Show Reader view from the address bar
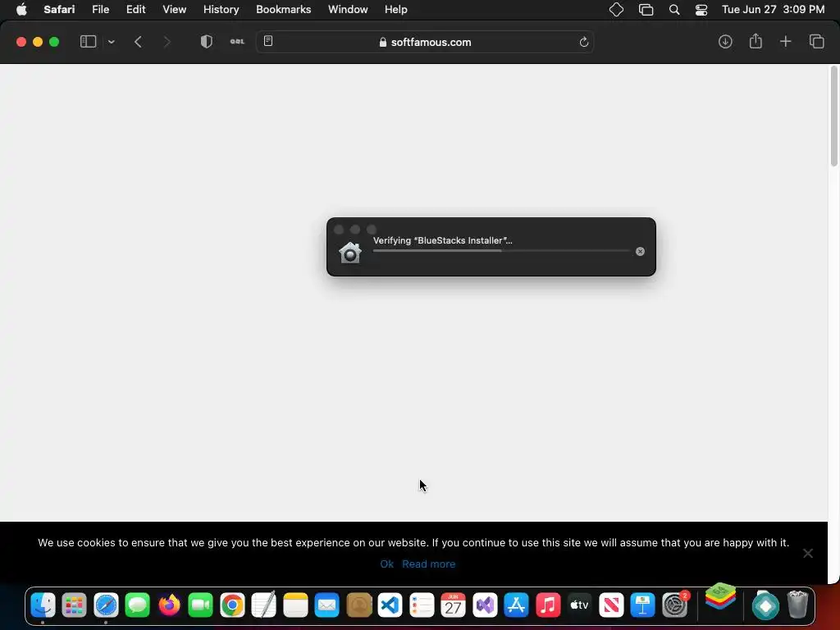Image resolution: width=840 pixels, height=630 pixels. point(268,41)
